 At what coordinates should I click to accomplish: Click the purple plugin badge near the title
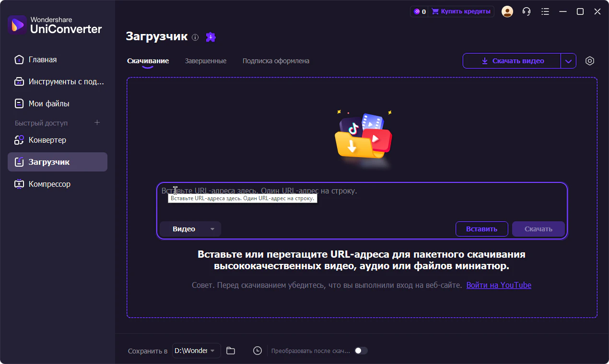click(211, 37)
